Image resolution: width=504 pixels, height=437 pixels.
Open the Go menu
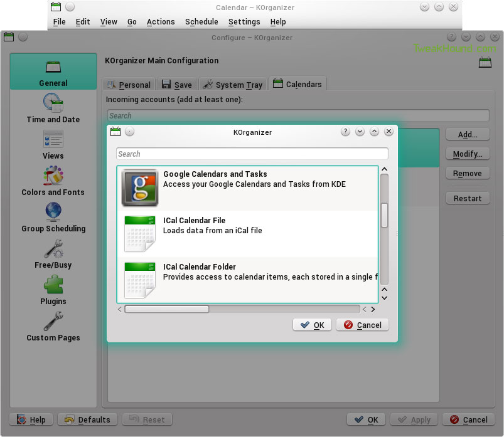click(x=132, y=22)
